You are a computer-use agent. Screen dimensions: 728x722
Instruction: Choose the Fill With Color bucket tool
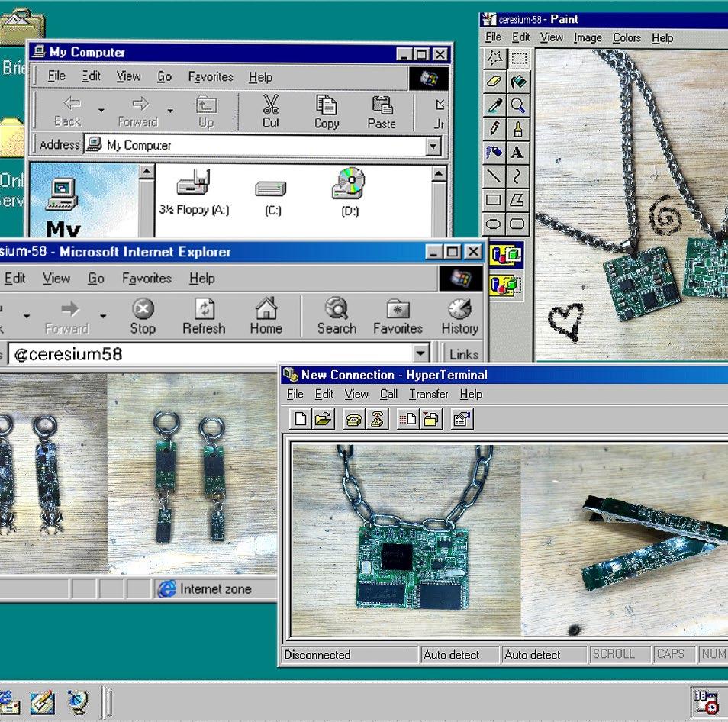[x=518, y=82]
